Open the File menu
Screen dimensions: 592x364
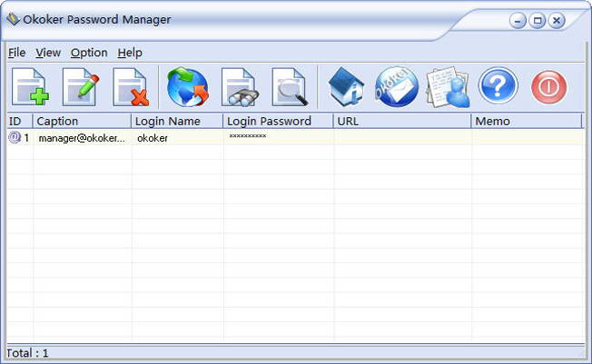coord(16,53)
